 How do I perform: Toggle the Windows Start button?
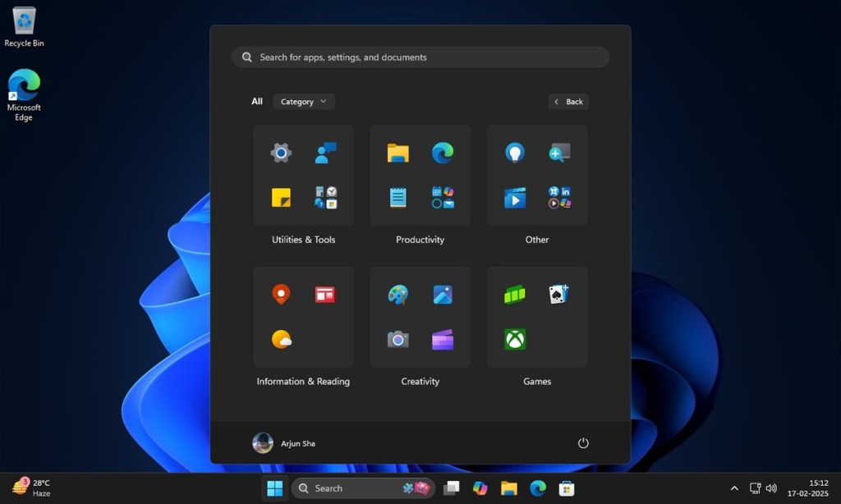[x=274, y=488]
